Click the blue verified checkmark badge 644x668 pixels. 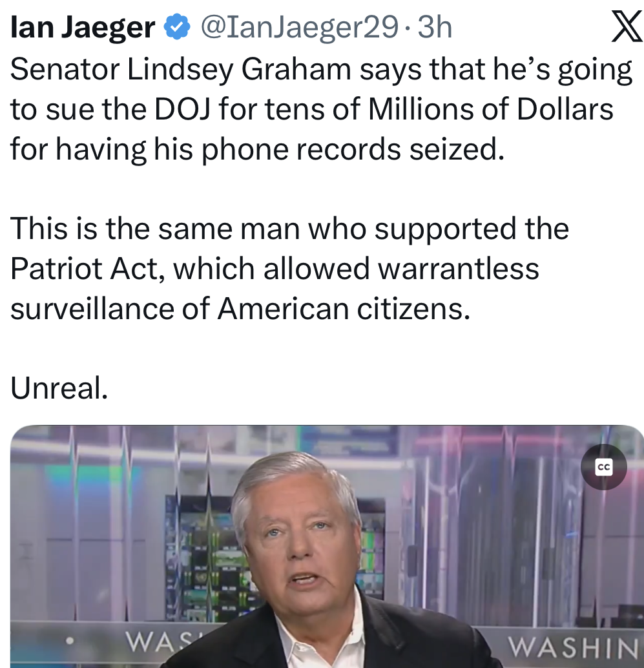[x=177, y=27]
